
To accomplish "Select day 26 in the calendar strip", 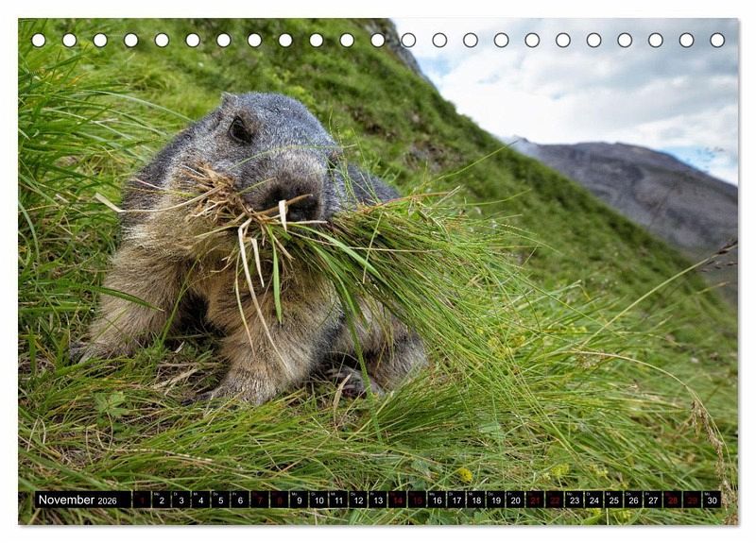I will click(633, 501).
